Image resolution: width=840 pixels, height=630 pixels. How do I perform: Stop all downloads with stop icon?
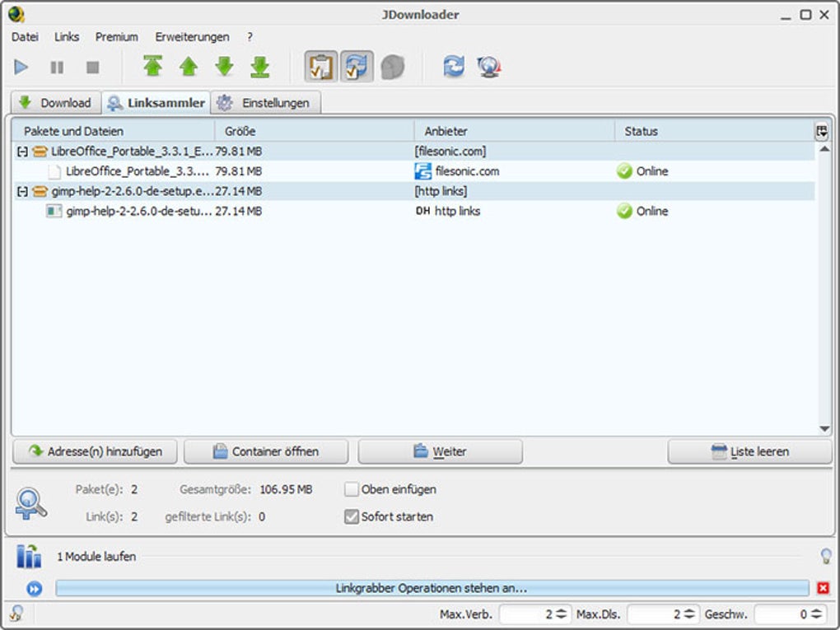[x=93, y=68]
